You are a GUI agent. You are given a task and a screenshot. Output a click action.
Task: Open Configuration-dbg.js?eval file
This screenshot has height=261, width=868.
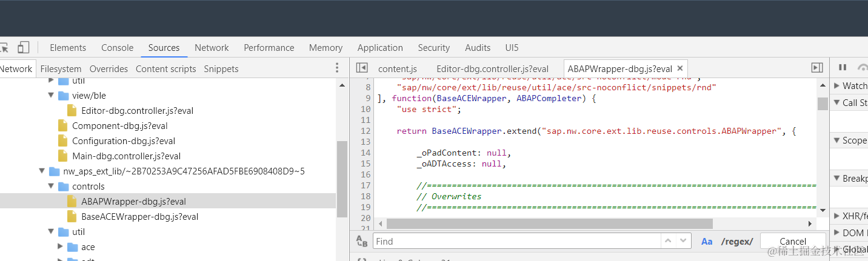pyautogui.click(x=124, y=141)
